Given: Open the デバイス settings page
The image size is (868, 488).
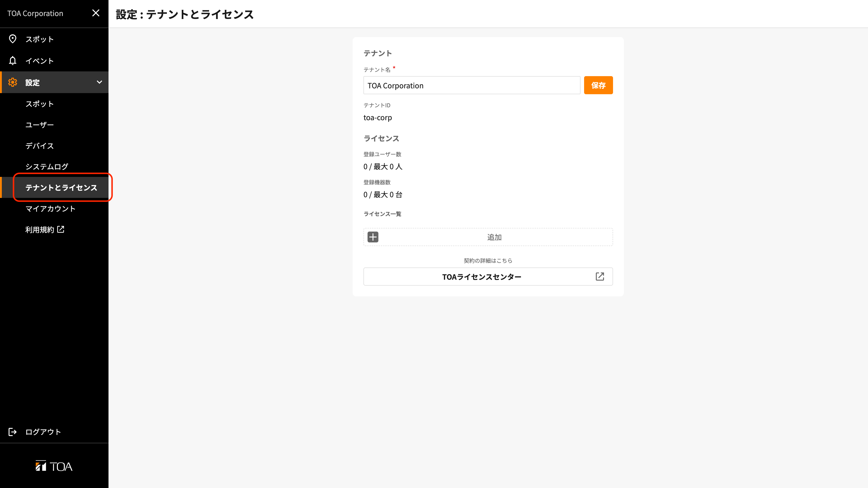Looking at the screenshot, I should pos(54,145).
